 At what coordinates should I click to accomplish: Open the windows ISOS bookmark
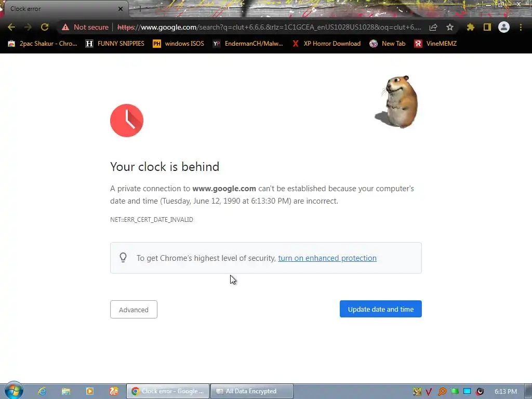pos(179,44)
